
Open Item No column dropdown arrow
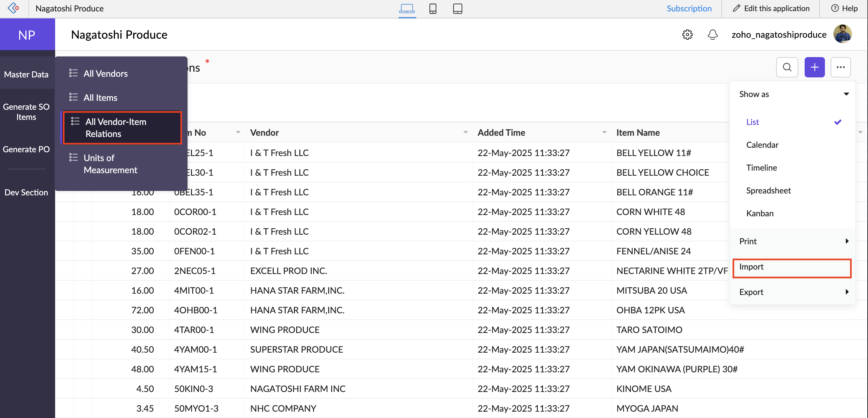click(x=238, y=132)
